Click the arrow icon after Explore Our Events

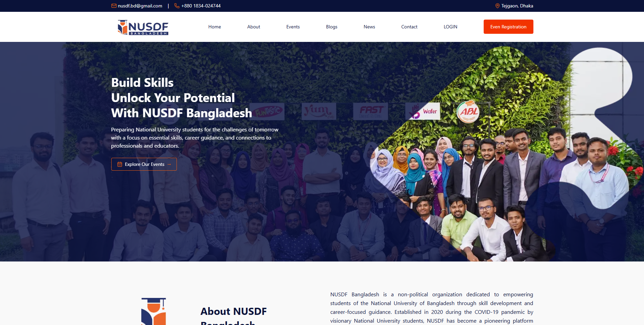169,164
